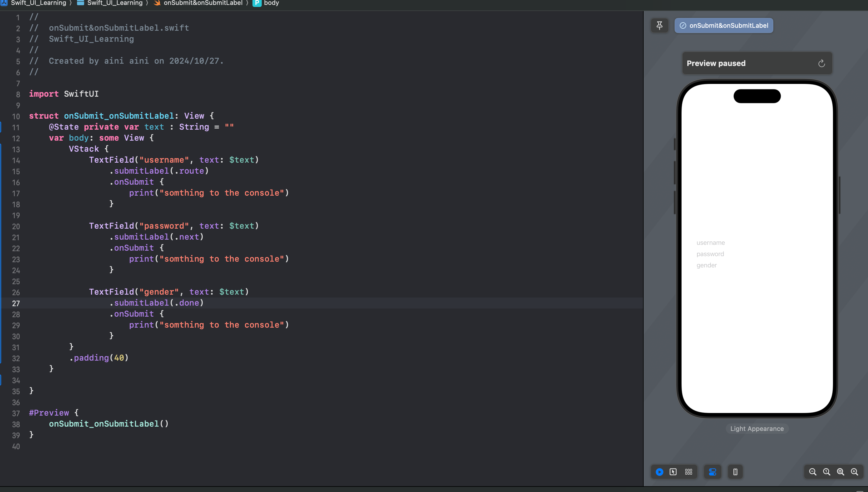Image resolution: width=868 pixels, height=492 pixels.
Task: Click the password field in the preview
Action: pyautogui.click(x=757, y=254)
